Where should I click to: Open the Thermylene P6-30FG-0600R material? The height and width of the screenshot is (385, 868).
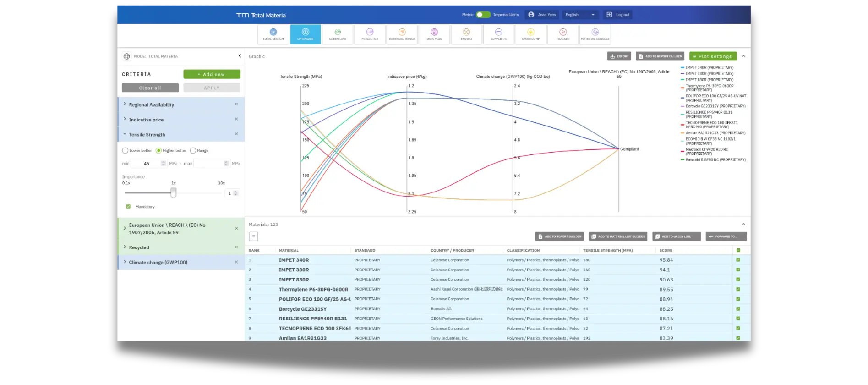[x=313, y=290]
